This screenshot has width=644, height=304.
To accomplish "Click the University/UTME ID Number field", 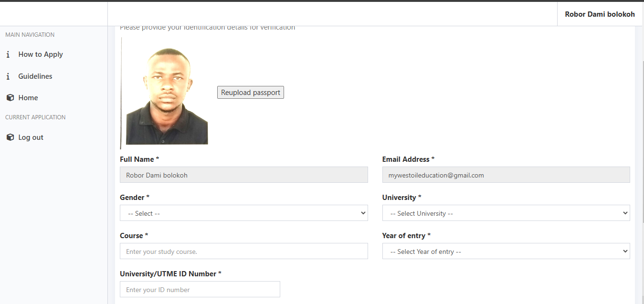I will tap(200, 290).
